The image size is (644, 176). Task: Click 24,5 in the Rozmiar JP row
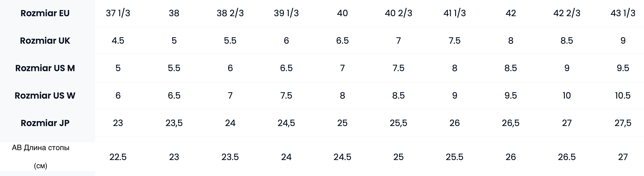point(286,123)
